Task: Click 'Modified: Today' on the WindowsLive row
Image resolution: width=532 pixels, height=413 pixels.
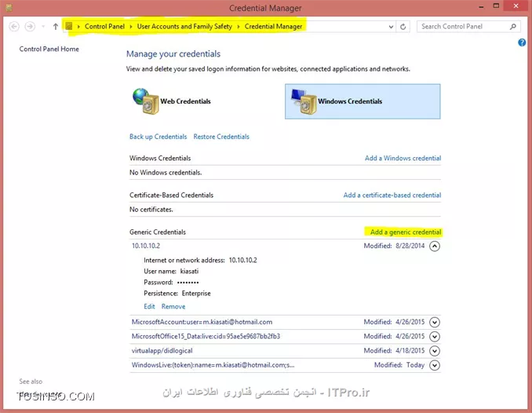Action: tap(399, 365)
